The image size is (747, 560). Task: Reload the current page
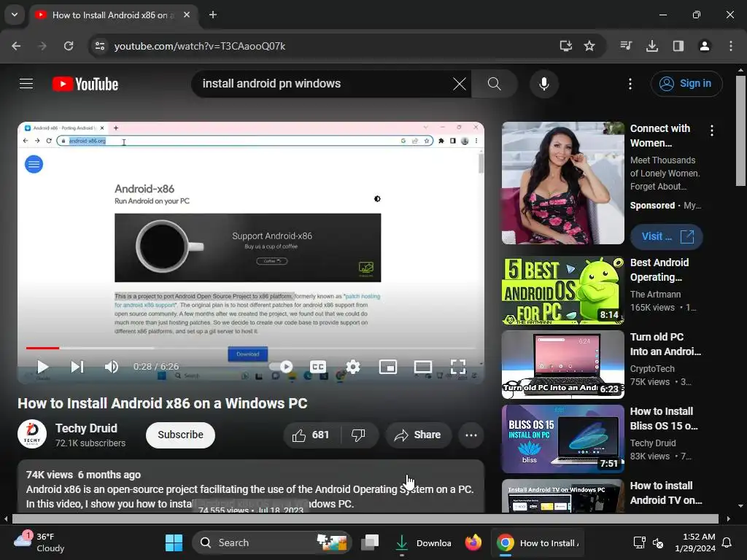69,46
